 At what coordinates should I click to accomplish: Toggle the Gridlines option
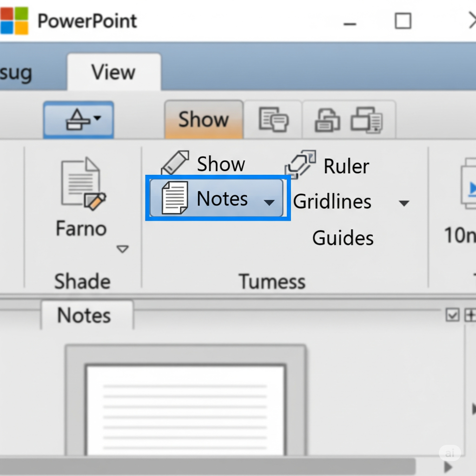coord(332,202)
